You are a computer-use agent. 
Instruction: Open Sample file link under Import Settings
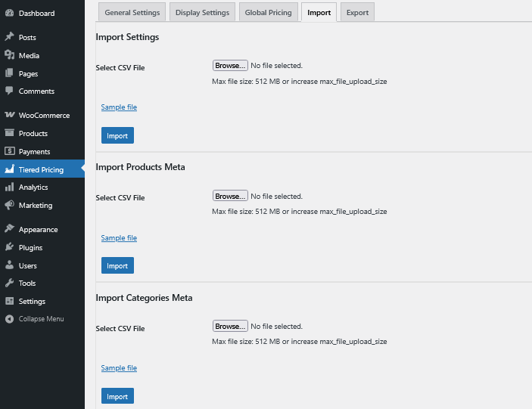coord(119,107)
